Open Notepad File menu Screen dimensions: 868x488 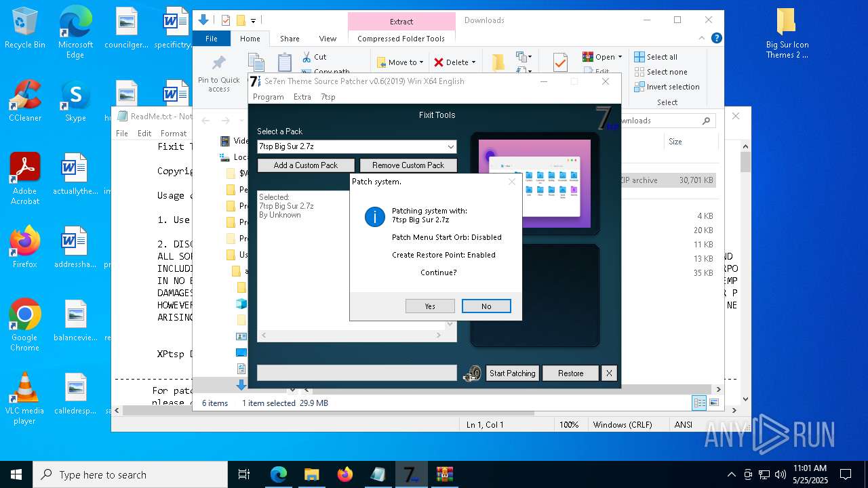pos(122,134)
